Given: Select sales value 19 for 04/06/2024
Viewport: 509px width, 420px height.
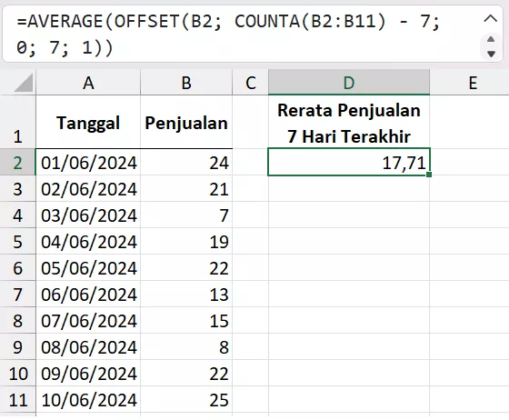Looking at the screenshot, I should (186, 241).
